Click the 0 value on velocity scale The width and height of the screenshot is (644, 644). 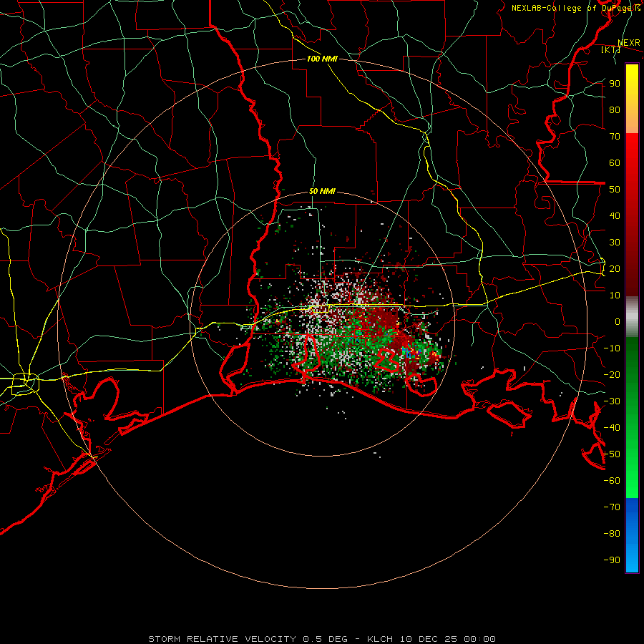click(618, 322)
